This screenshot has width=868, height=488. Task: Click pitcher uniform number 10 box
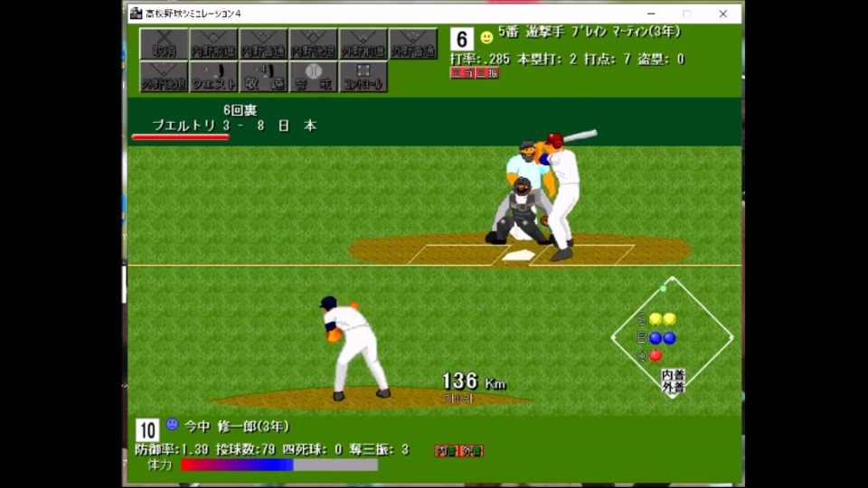coord(147,430)
